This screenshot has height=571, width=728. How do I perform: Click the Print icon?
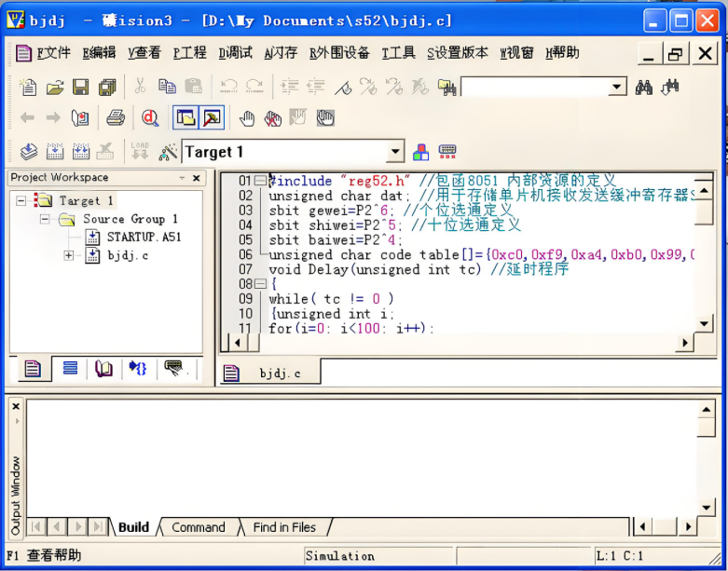click(116, 117)
